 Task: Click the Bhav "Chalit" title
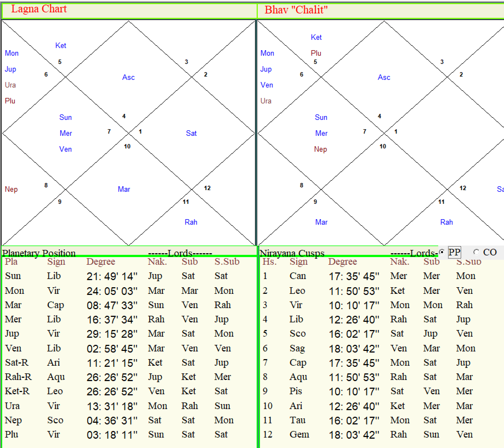296,10
